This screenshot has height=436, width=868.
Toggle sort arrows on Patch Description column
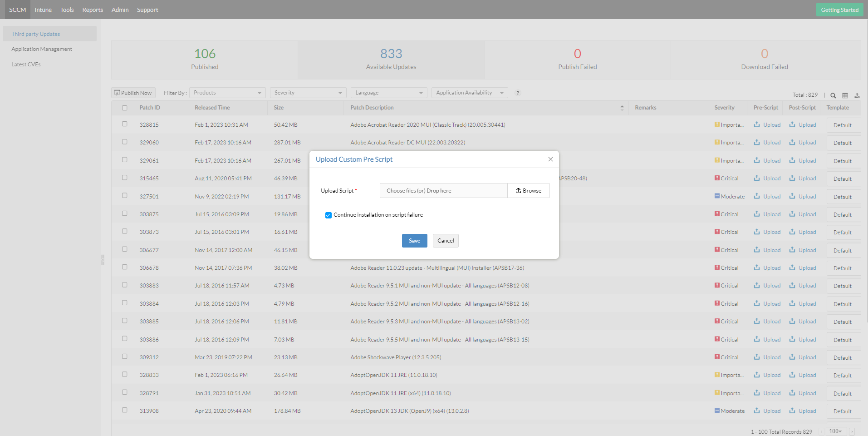[622, 108]
